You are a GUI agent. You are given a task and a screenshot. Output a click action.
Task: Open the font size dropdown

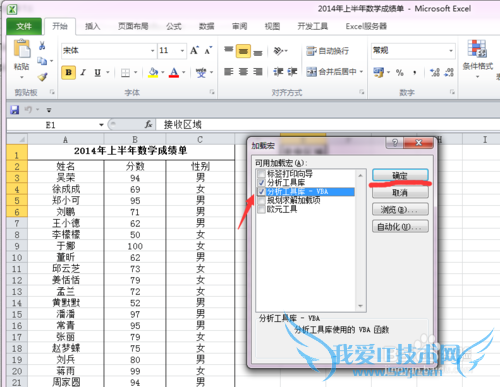click(x=182, y=51)
